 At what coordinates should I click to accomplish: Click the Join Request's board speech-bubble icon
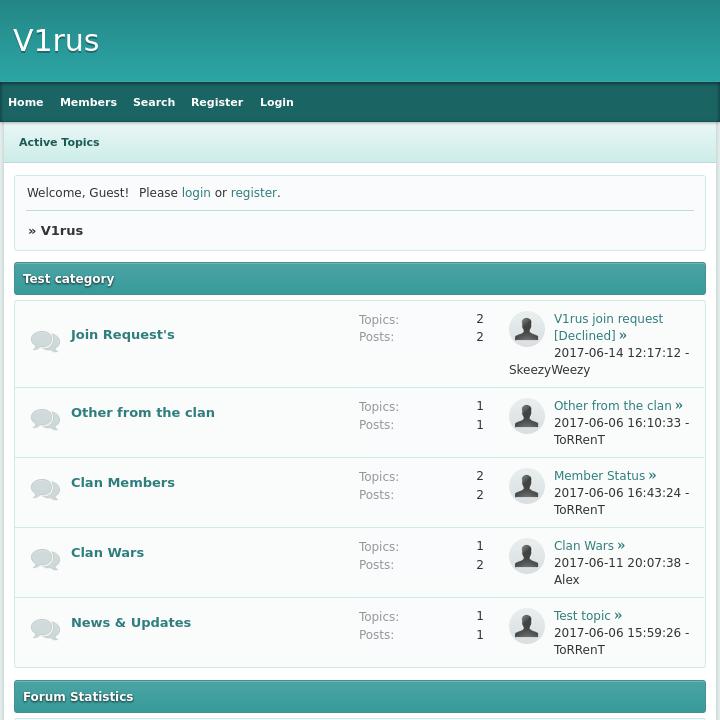(x=45, y=341)
